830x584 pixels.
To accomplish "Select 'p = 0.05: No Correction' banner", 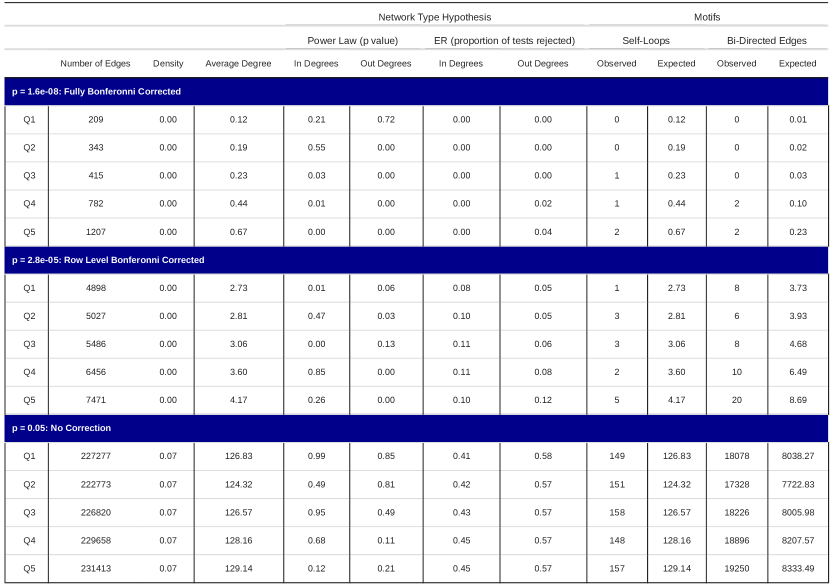I will (x=416, y=428).
